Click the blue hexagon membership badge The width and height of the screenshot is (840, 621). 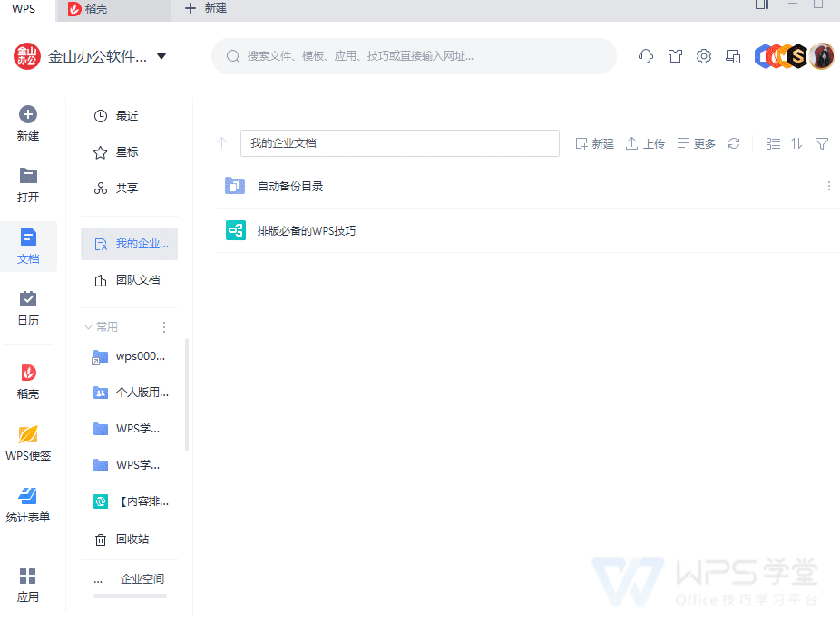point(762,55)
